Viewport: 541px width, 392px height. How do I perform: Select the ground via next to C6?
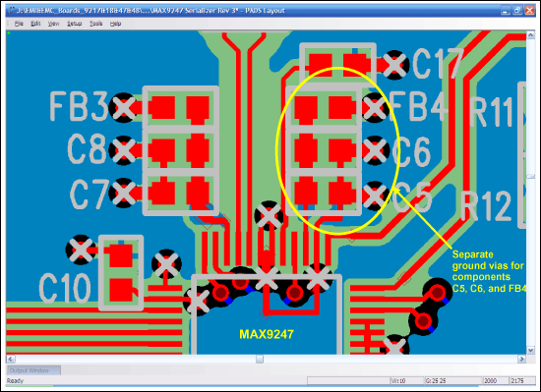click(x=376, y=150)
